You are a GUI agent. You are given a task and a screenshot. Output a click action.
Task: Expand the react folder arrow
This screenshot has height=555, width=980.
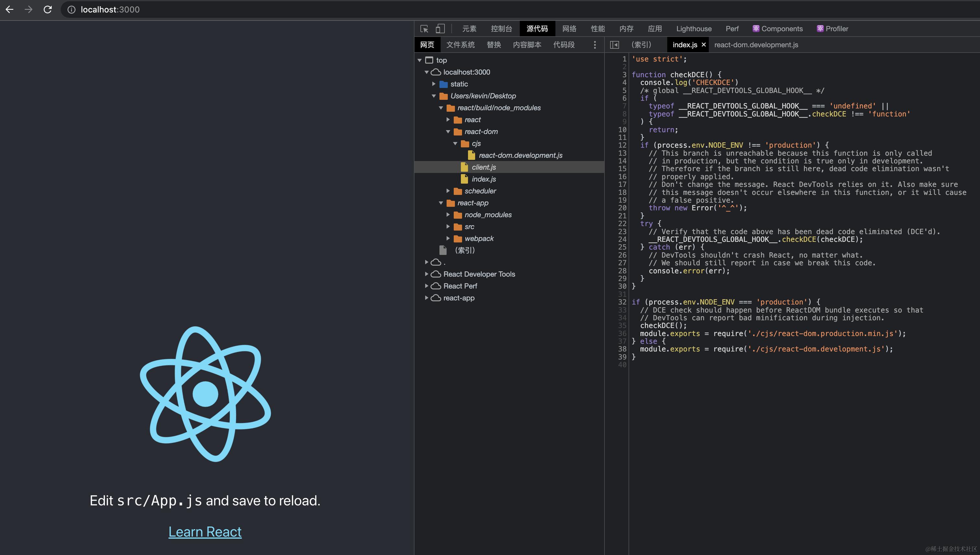tap(448, 120)
